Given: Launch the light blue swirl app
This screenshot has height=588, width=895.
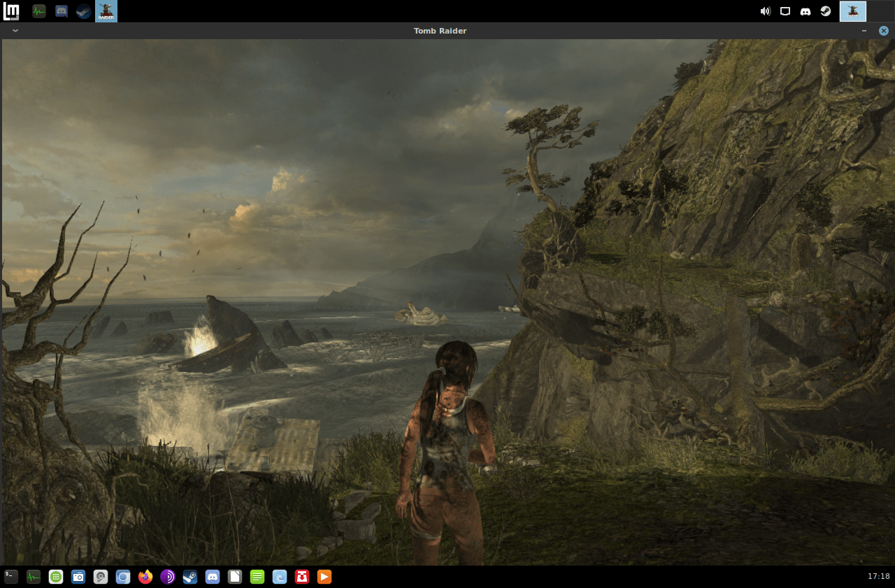Looking at the screenshot, I should click(x=280, y=577).
